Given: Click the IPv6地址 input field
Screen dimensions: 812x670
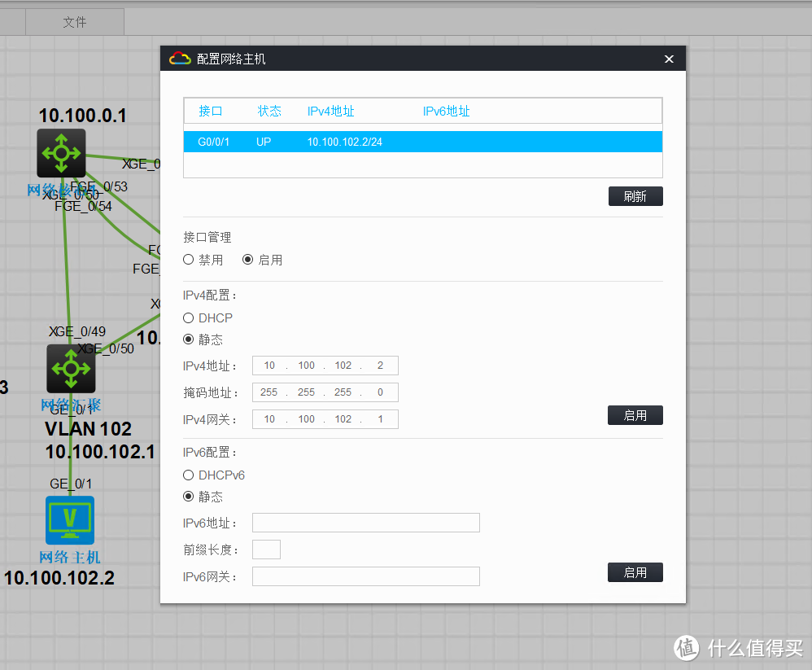Looking at the screenshot, I should point(365,522).
